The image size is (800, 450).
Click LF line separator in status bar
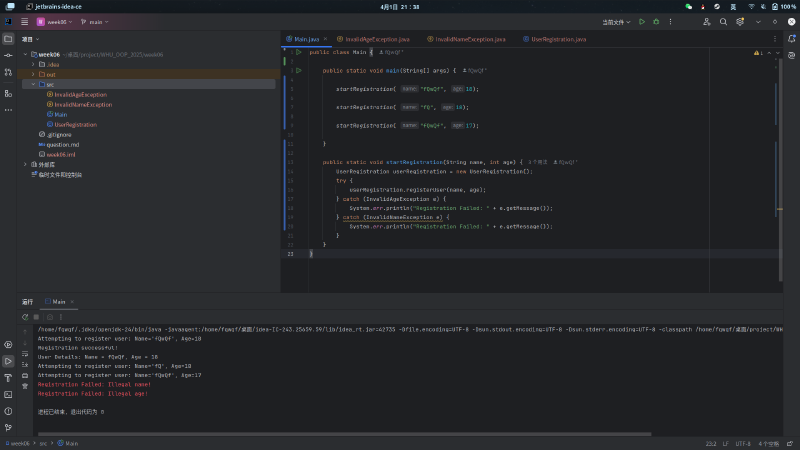click(726, 443)
